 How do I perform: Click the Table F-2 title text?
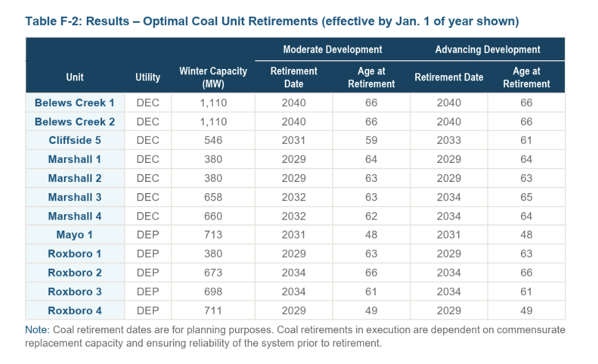coord(272,22)
